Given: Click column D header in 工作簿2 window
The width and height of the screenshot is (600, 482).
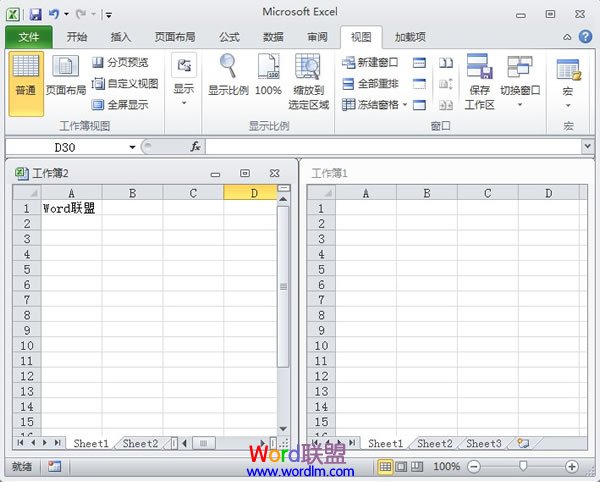Looking at the screenshot, I should click(250, 193).
